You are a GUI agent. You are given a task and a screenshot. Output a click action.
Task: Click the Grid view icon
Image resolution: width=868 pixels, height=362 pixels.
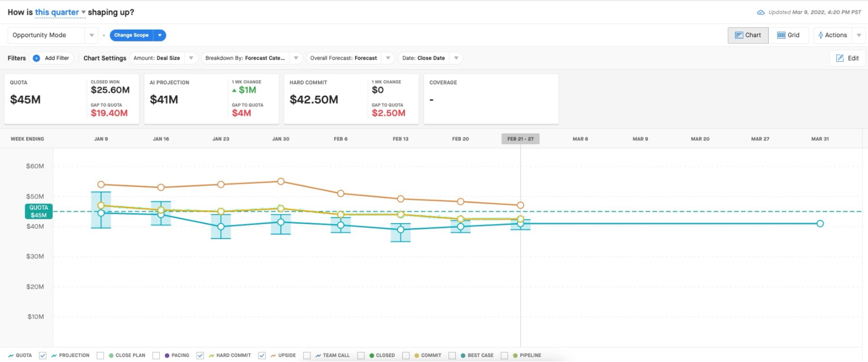point(781,35)
